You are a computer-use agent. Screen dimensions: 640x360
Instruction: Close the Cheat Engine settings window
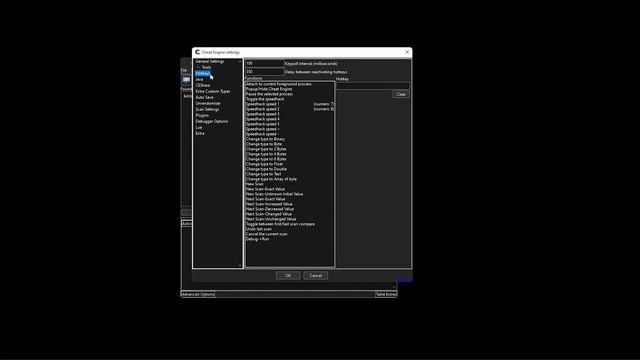coord(407,52)
